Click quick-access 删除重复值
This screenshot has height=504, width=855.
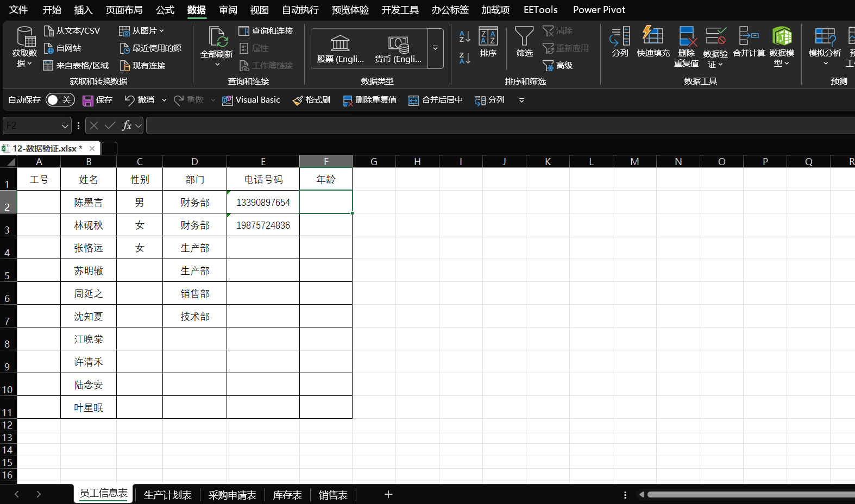click(369, 100)
